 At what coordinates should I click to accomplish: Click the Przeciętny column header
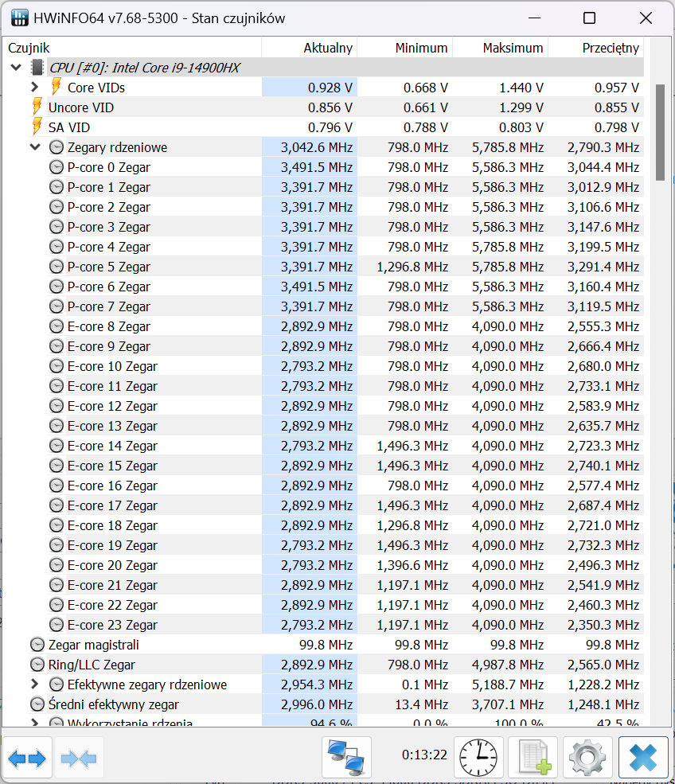(596, 48)
